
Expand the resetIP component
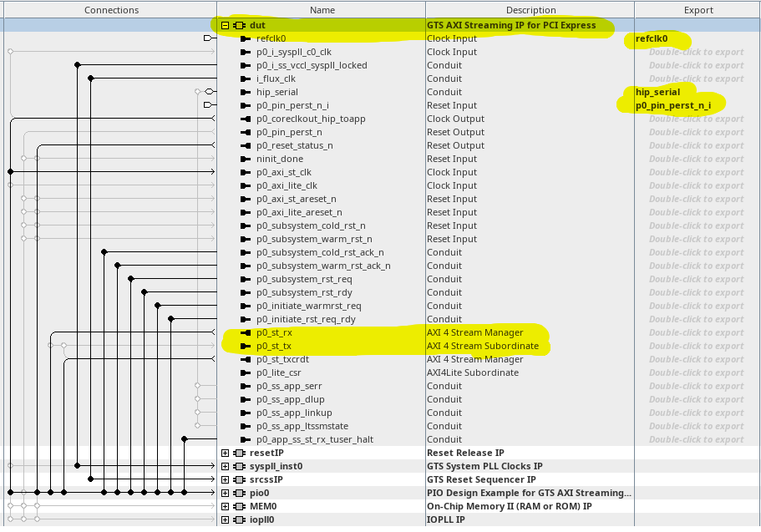(225, 453)
